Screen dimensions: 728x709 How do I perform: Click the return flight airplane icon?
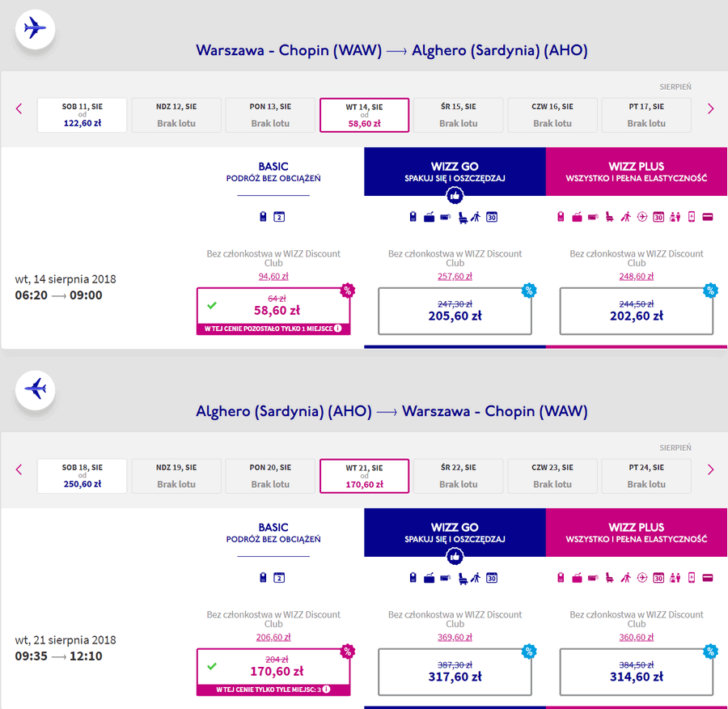pos(36,389)
